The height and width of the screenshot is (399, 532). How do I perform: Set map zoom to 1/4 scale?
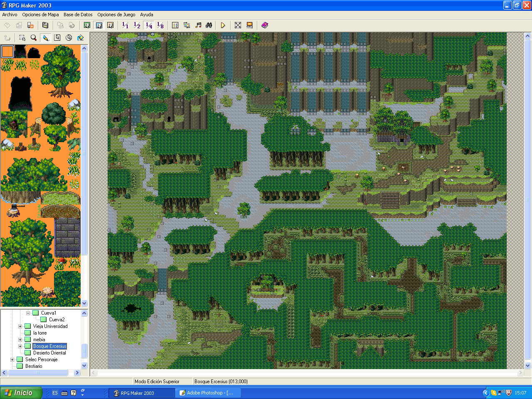[x=149, y=25]
